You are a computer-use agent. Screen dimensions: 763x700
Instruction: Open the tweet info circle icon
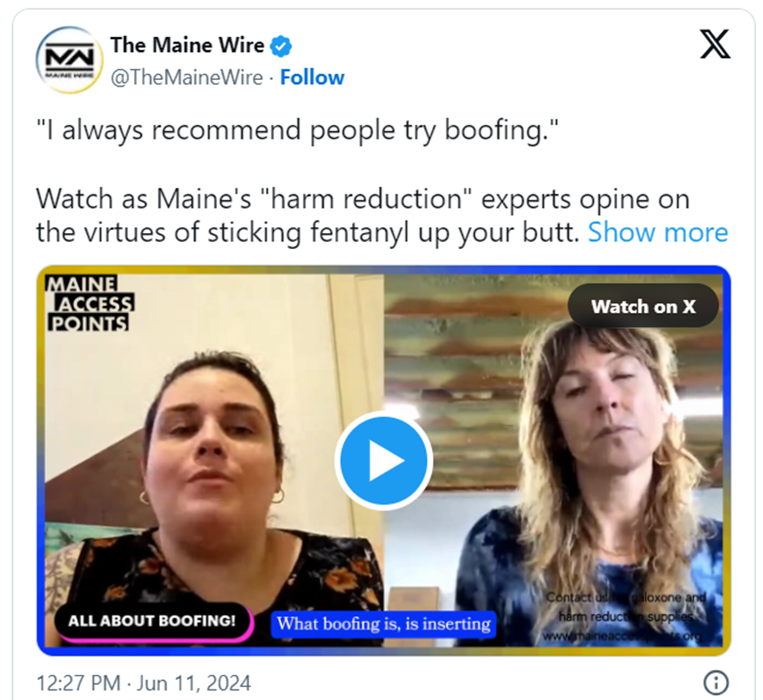coord(716,682)
